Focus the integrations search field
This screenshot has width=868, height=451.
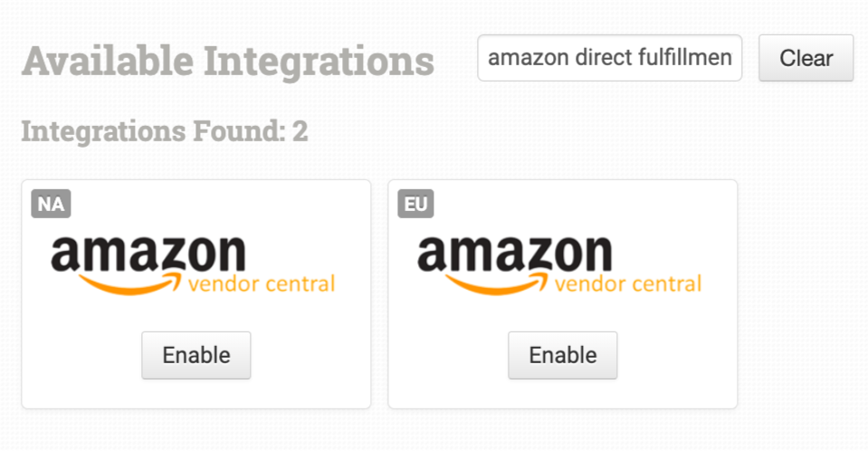pyautogui.click(x=609, y=58)
